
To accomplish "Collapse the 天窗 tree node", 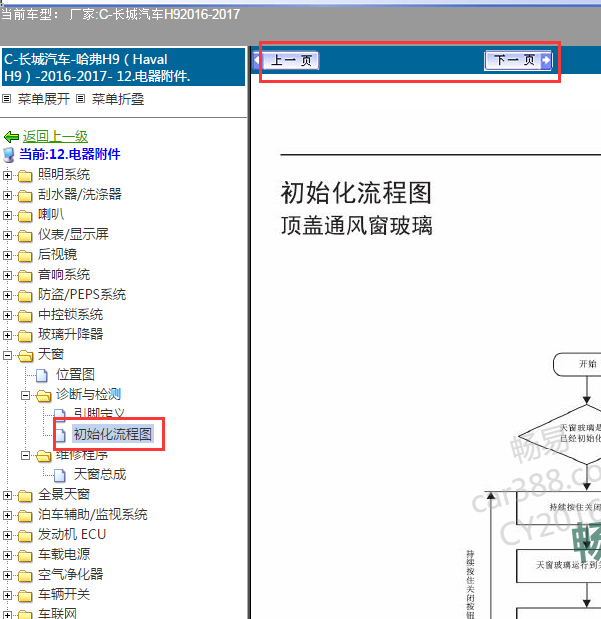I will click(x=7, y=355).
